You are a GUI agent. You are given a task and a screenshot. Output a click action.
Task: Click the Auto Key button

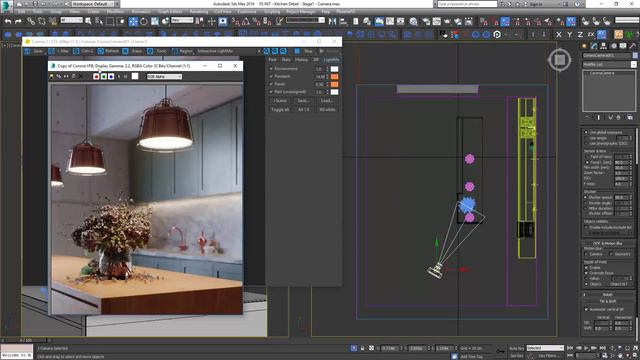(x=516, y=348)
